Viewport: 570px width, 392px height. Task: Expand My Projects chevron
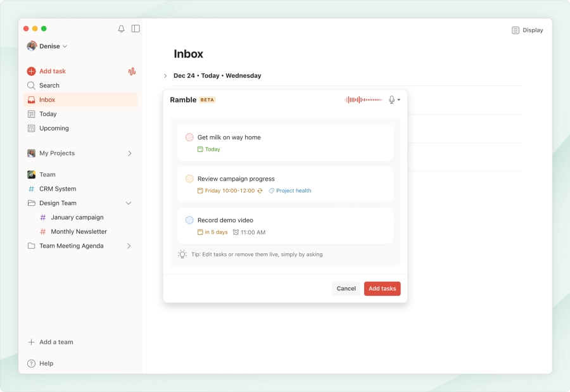tap(129, 153)
